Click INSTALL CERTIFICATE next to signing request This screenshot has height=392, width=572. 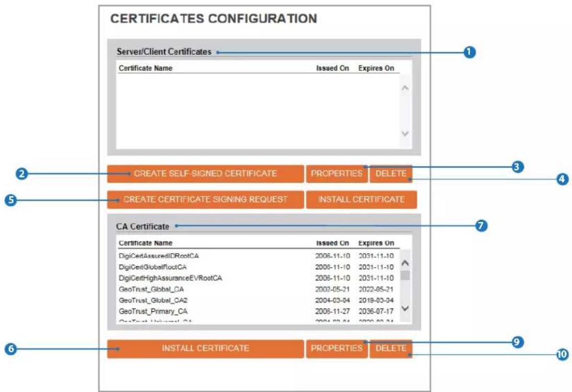[x=361, y=199]
